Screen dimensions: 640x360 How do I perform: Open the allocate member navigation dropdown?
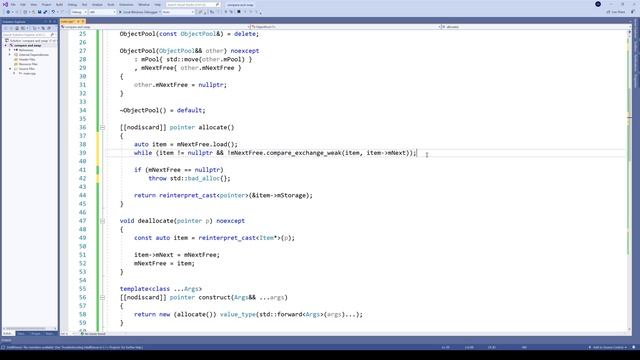536,27
